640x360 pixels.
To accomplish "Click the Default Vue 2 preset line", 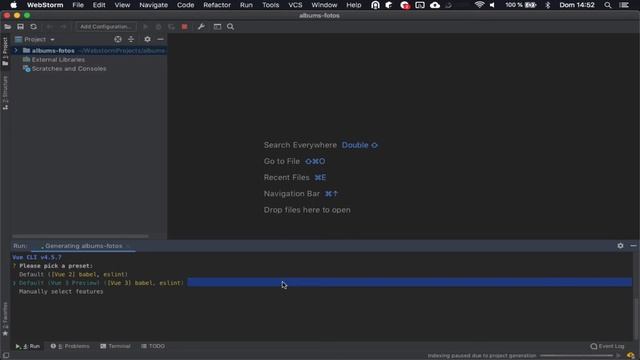I will pos(73,274).
